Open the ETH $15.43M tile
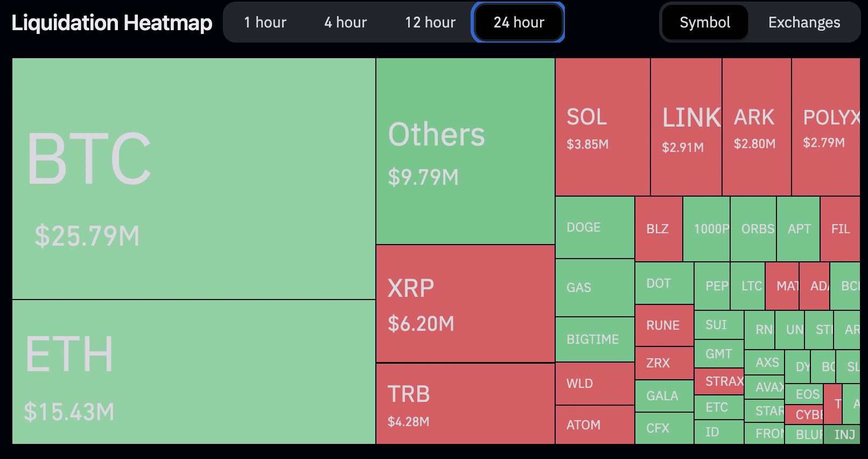The height and width of the screenshot is (459, 868). coord(194,372)
